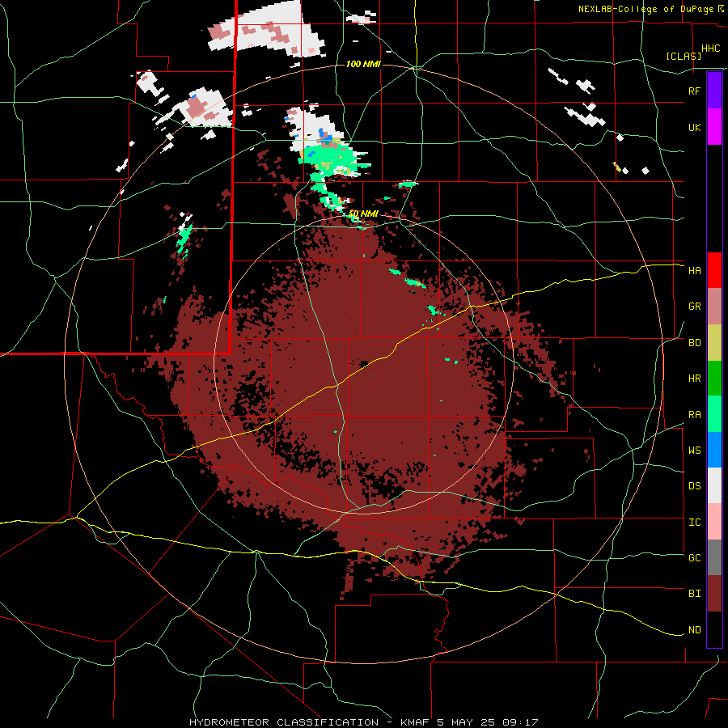The height and width of the screenshot is (728, 728).
Task: Click the dark red BI legend swatch
Action: (714, 594)
